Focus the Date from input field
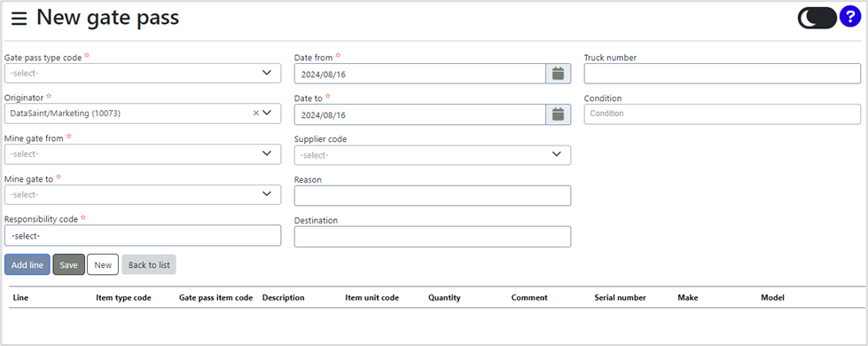868x346 pixels. click(x=420, y=74)
